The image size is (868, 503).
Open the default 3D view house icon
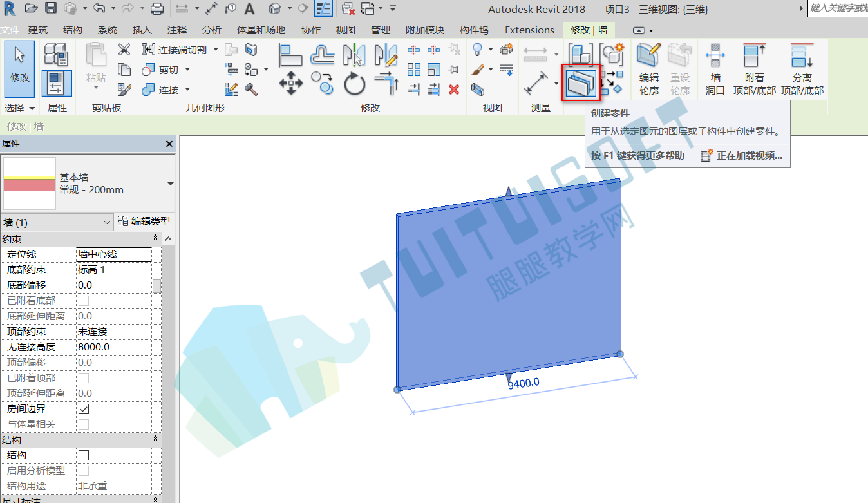(x=275, y=8)
